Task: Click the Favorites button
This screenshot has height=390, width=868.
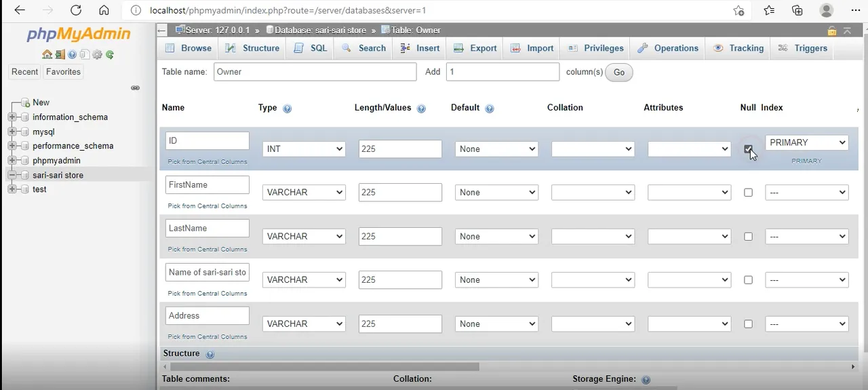Action: click(63, 72)
